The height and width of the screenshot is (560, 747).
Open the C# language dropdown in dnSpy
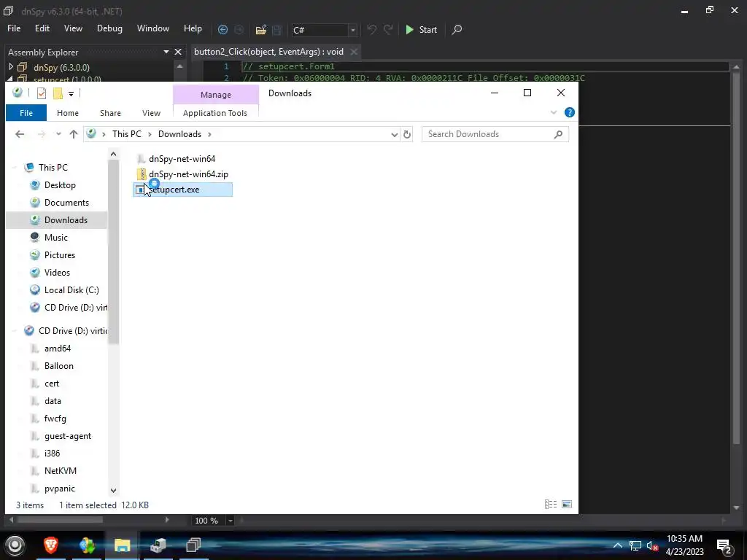click(x=352, y=30)
